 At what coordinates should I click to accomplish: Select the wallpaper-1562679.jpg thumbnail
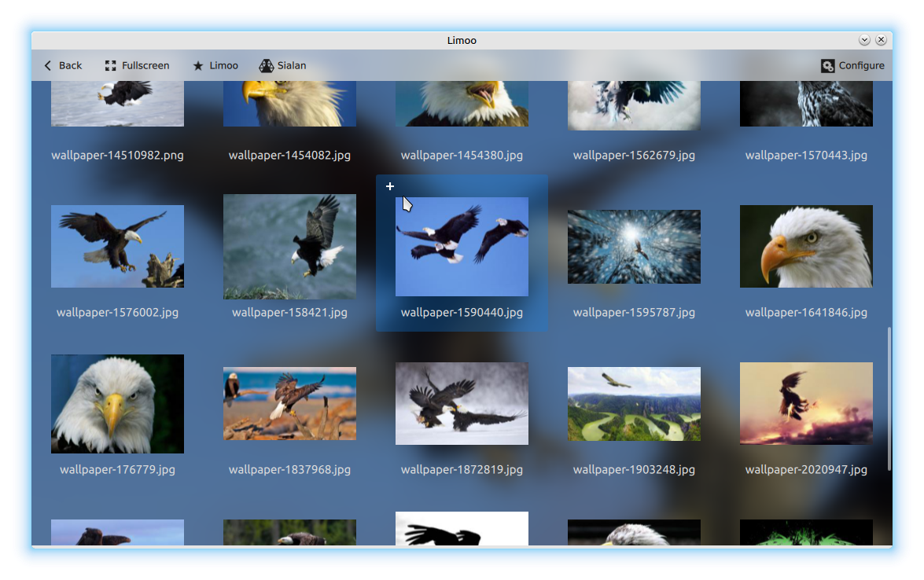(x=634, y=105)
